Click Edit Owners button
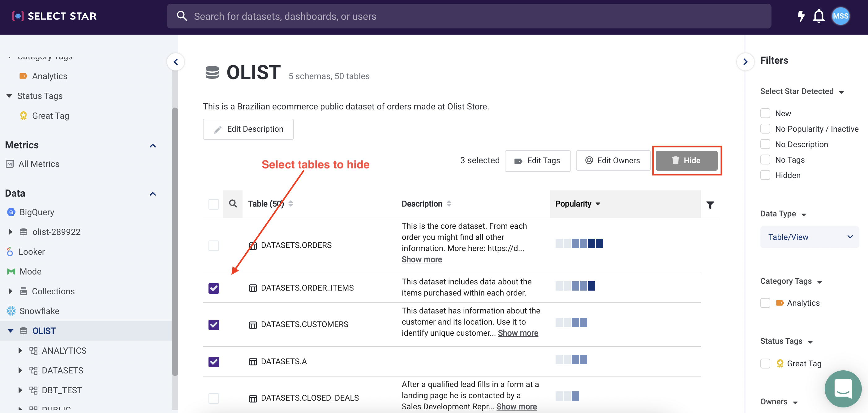The width and height of the screenshot is (868, 413). click(x=613, y=161)
